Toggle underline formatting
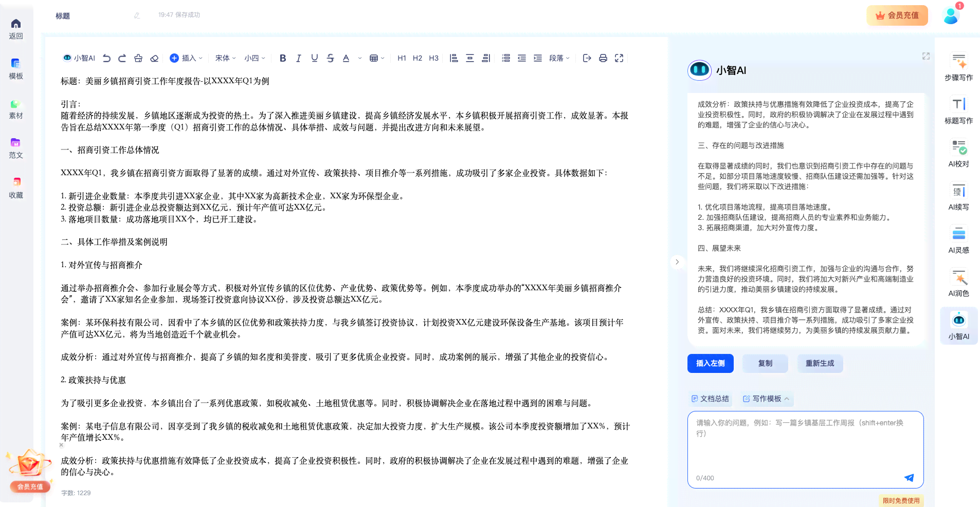 [315, 58]
